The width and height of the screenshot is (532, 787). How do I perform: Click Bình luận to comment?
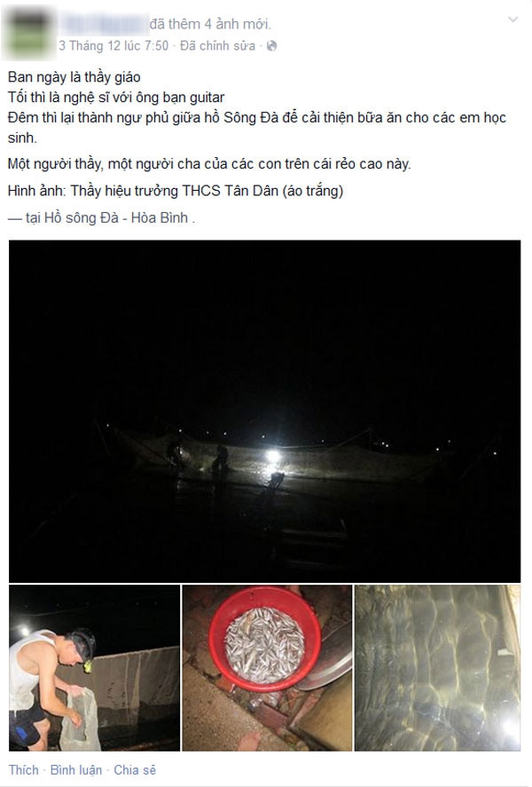(76, 770)
